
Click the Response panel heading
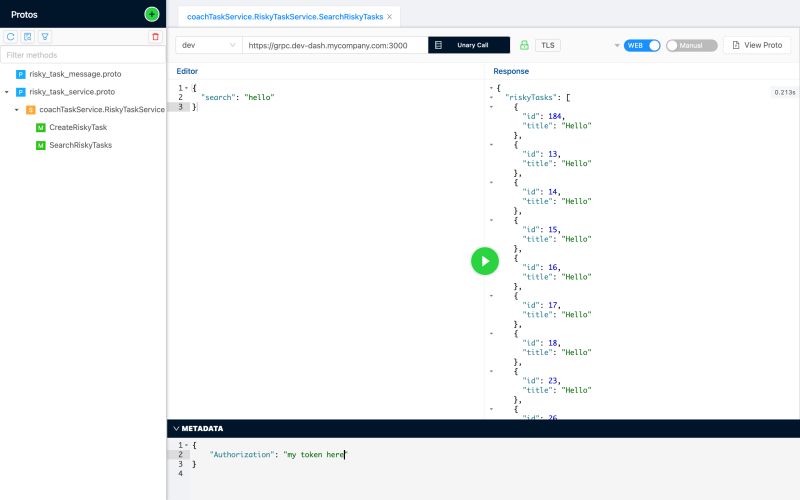[511, 71]
